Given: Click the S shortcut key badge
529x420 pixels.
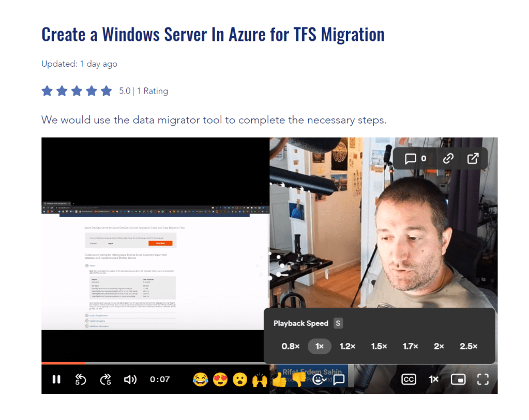Looking at the screenshot, I should (x=338, y=323).
